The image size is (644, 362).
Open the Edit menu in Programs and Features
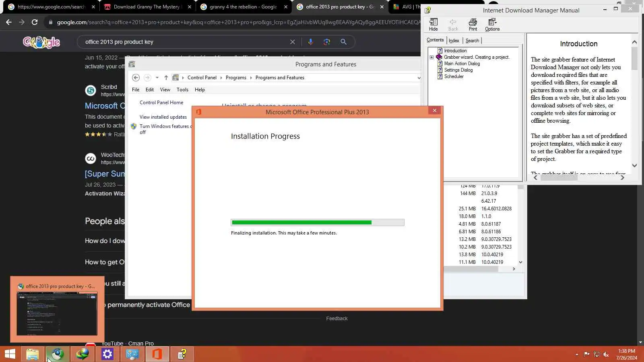150,90
